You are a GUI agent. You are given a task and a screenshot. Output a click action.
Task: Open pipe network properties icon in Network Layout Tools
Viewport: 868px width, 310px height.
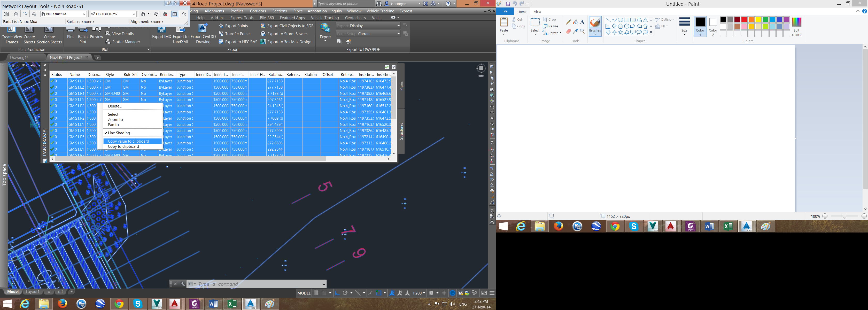click(x=6, y=14)
